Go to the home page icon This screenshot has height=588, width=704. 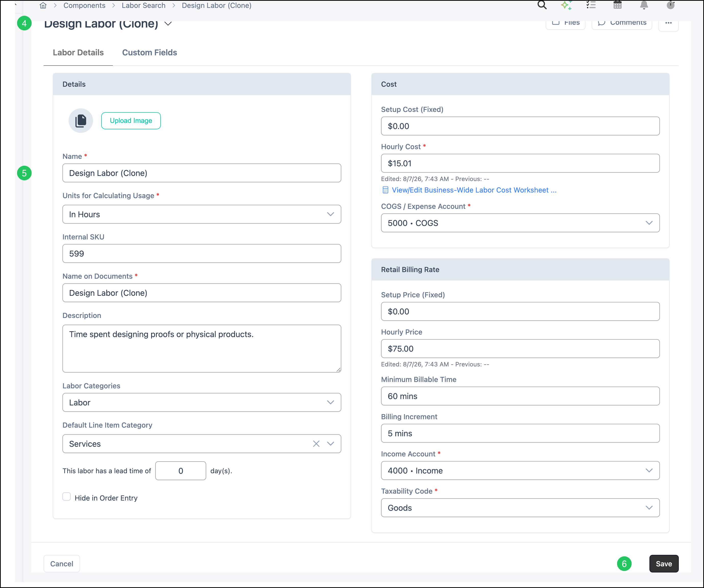(x=43, y=5)
